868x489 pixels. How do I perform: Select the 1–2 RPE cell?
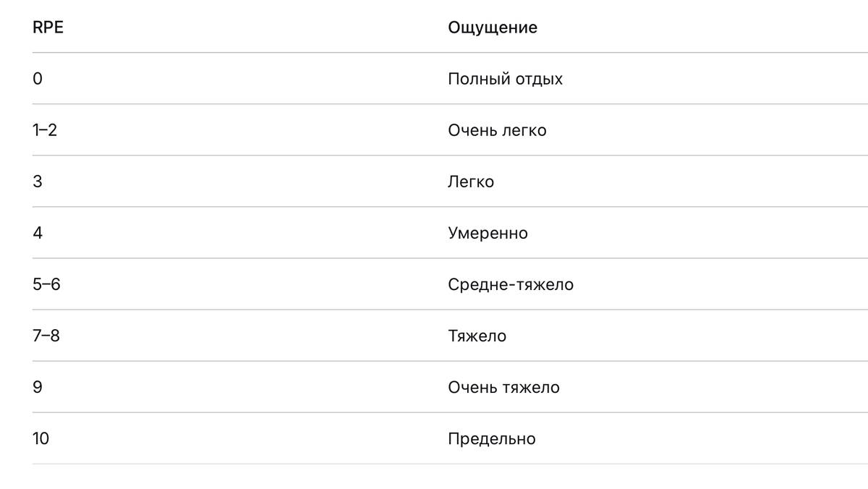pos(45,130)
